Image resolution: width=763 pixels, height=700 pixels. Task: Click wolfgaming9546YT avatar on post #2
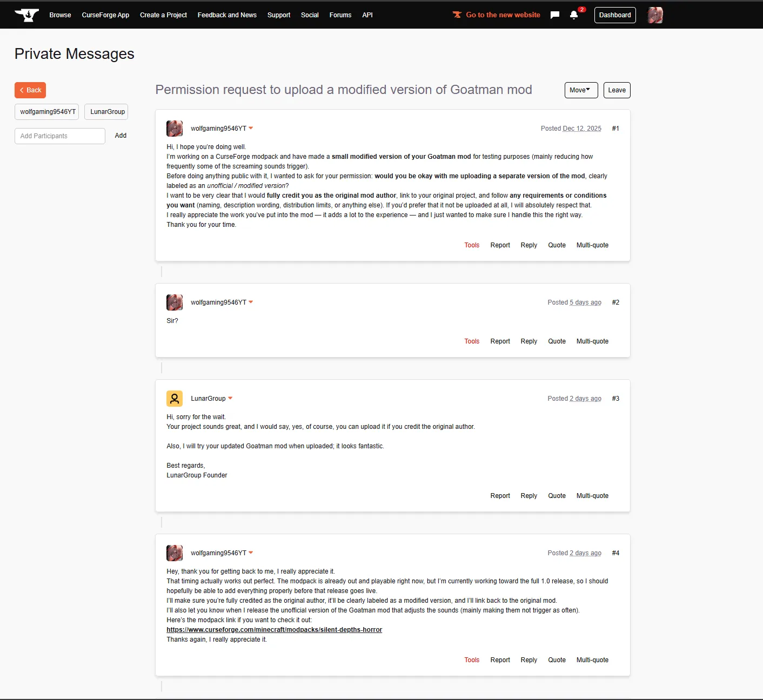pos(175,302)
